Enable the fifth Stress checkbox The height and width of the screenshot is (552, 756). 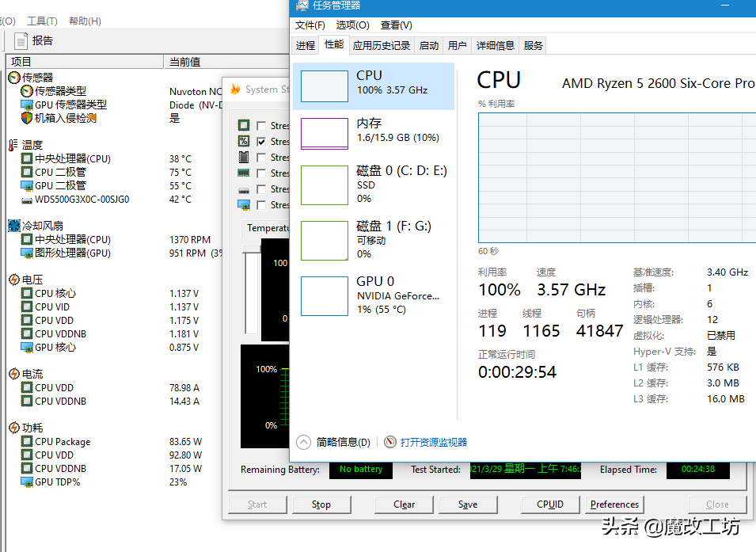tap(261, 189)
